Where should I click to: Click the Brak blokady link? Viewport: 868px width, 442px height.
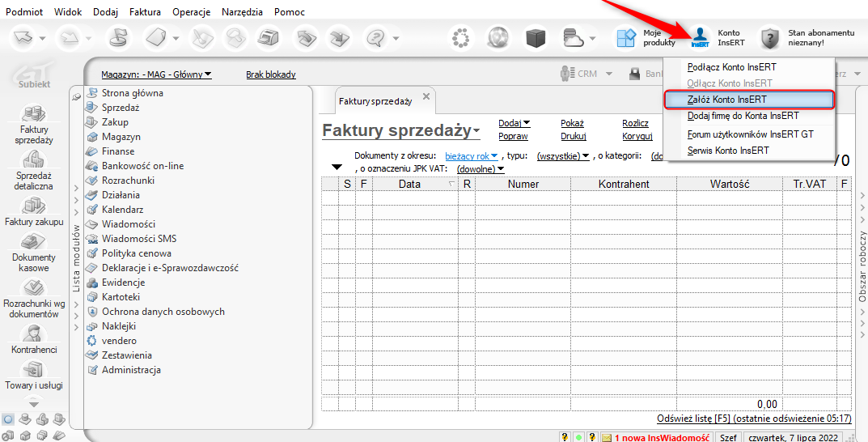tap(271, 74)
